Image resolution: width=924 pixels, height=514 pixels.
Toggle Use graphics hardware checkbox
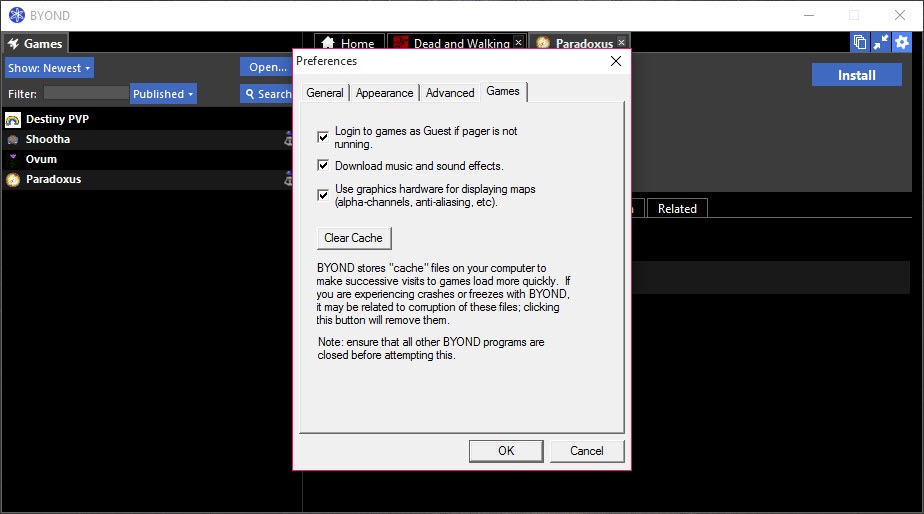323,195
